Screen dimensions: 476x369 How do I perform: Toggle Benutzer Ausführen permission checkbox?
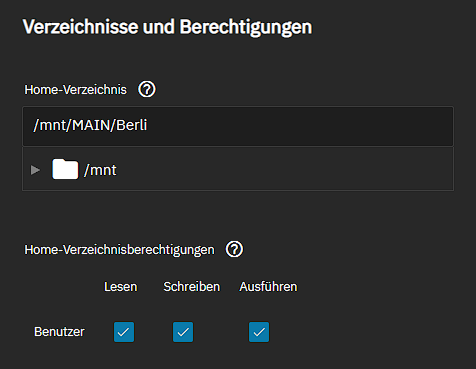click(259, 332)
